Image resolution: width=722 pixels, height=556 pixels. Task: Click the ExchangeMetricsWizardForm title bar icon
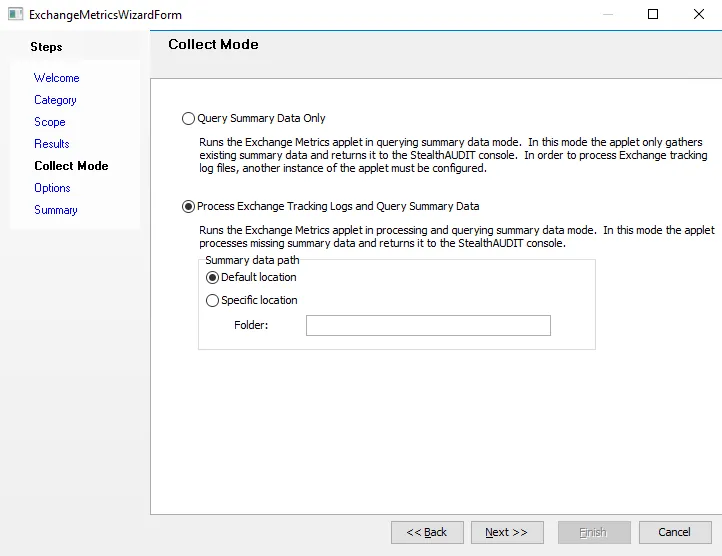(x=15, y=14)
